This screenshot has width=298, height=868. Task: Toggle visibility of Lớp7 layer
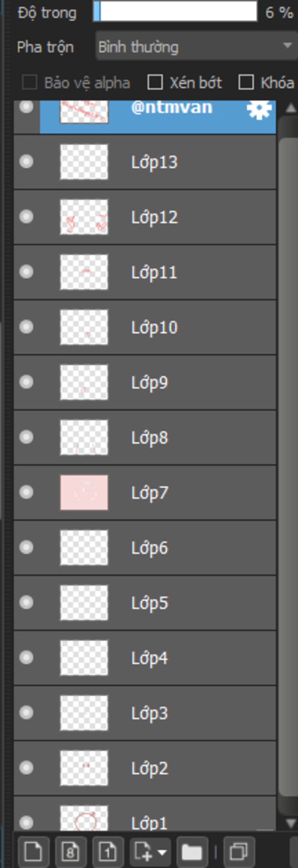click(26, 492)
